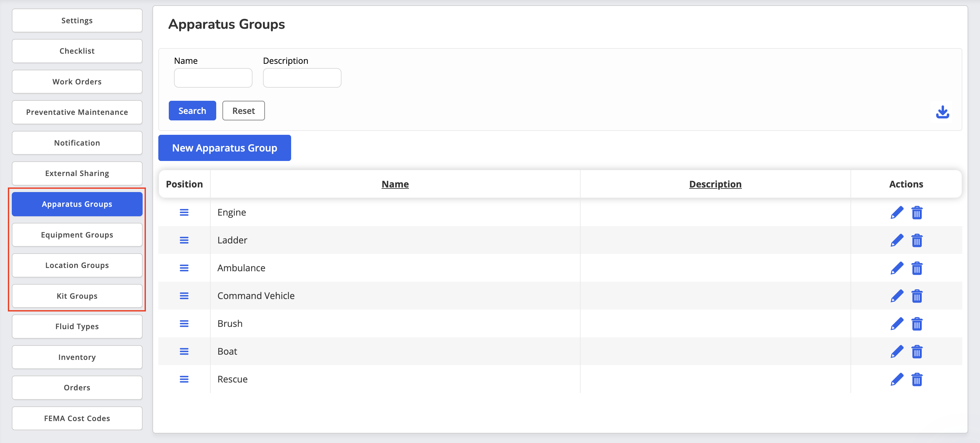Select the Ladder name cell
This screenshot has width=980, height=443.
tap(395, 240)
